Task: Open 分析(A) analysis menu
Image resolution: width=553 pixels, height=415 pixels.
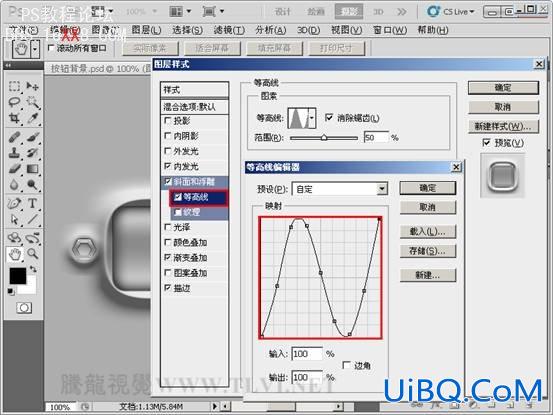Action: point(271,30)
